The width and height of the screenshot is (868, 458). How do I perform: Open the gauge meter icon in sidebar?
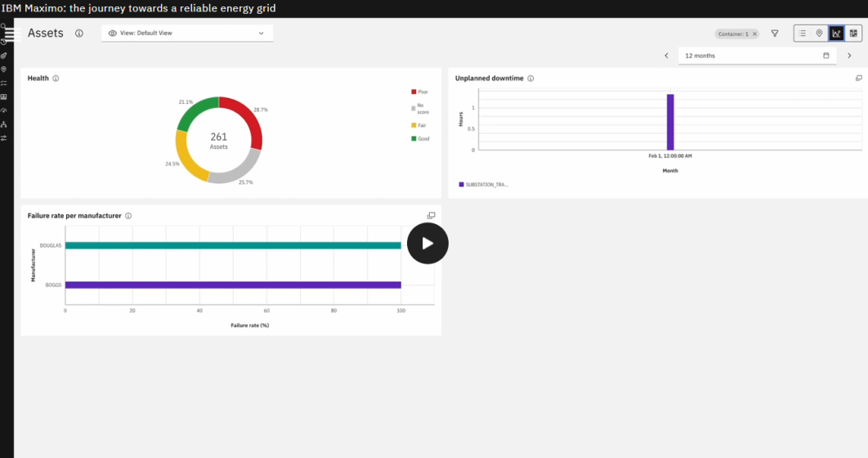(x=3, y=110)
